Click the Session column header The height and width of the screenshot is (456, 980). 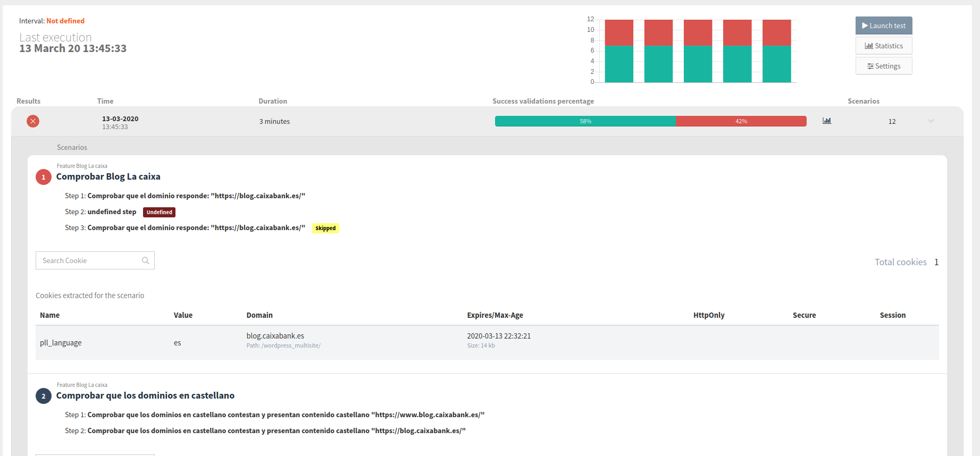tap(893, 315)
